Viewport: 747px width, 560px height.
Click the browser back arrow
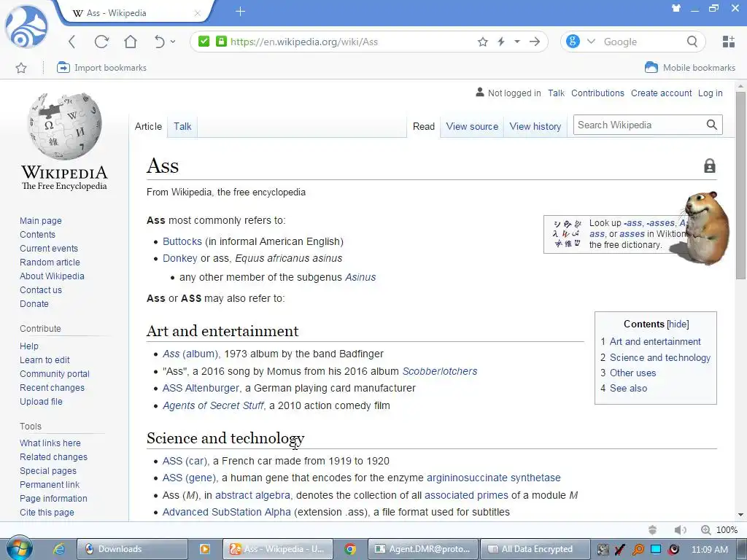[x=71, y=42]
